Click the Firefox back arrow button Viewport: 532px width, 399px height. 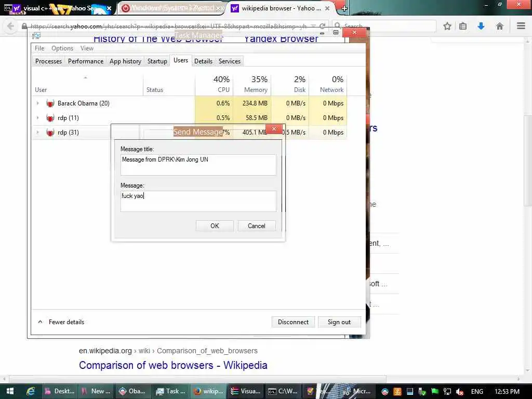coord(10,26)
